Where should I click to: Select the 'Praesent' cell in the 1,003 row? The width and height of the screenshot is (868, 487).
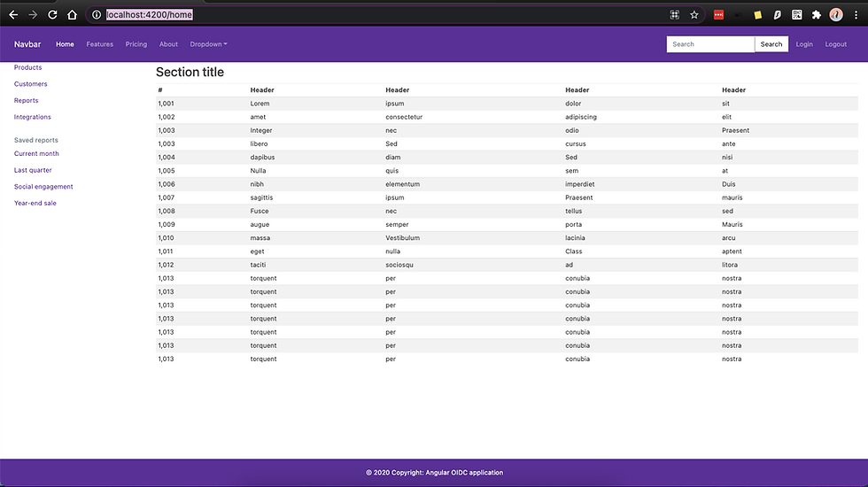click(x=736, y=131)
